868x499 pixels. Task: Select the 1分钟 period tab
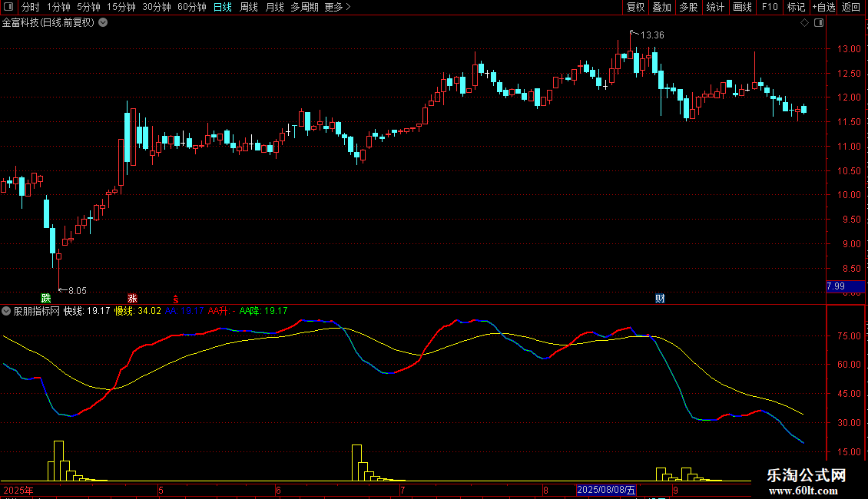(x=58, y=7)
